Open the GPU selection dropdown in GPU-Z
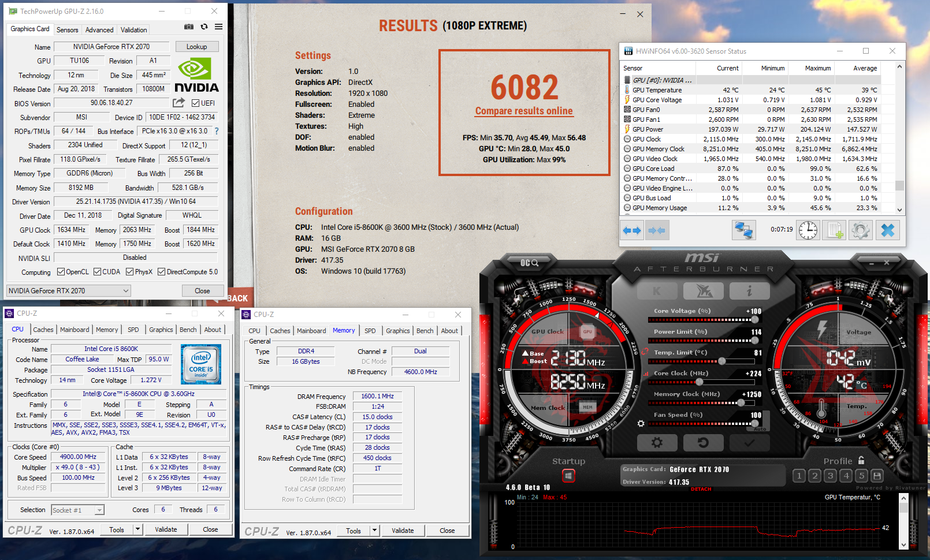Viewport: 930px width, 560px height. [x=69, y=291]
